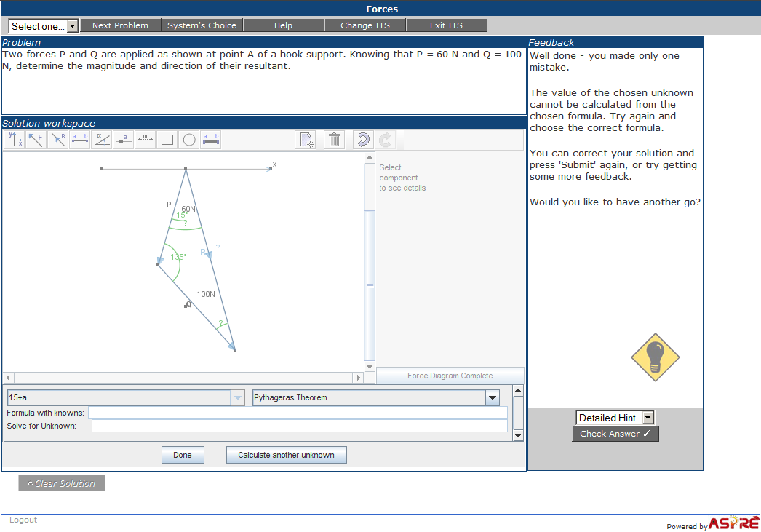761x532 pixels.
Task: Click Calculate another unknown button
Action: tap(287, 455)
